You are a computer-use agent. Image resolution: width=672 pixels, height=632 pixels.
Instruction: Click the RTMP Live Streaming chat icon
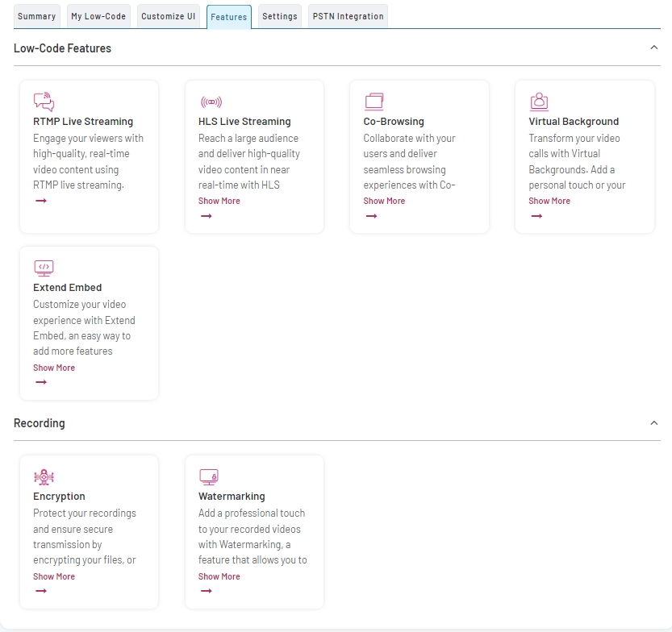pyautogui.click(x=44, y=102)
